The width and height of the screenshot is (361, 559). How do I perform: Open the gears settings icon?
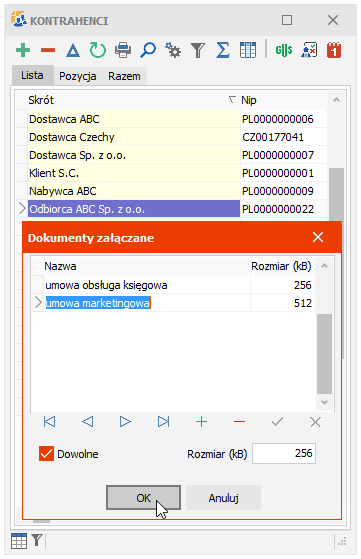click(173, 50)
